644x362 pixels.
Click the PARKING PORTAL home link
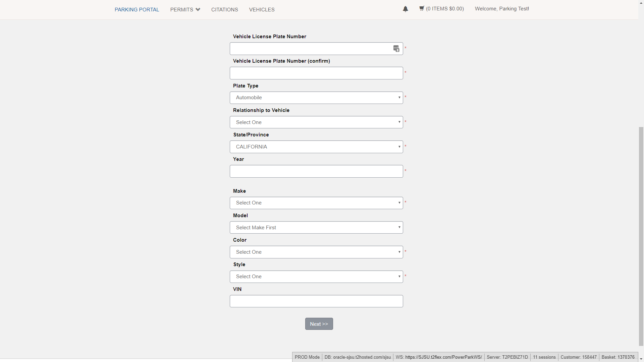(137, 10)
